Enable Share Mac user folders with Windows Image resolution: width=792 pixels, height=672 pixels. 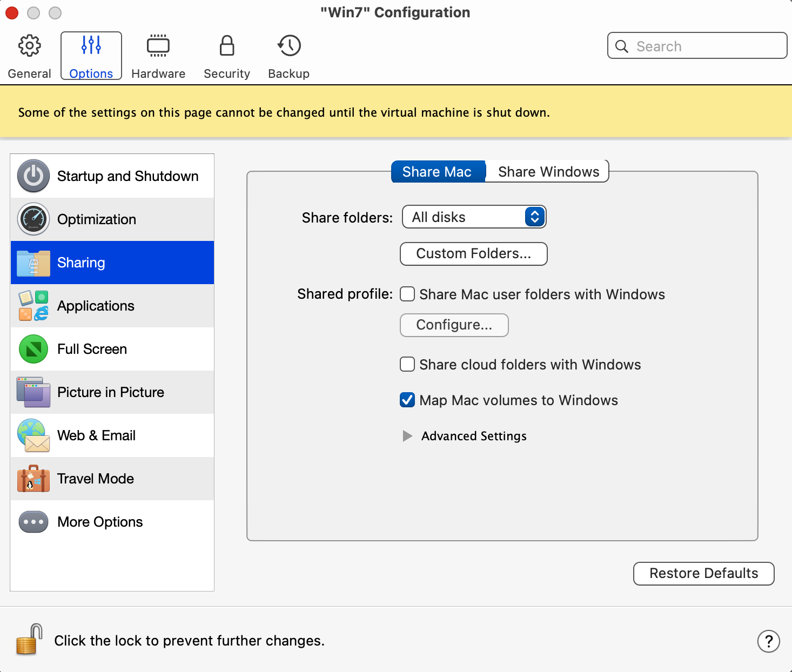[x=407, y=294]
